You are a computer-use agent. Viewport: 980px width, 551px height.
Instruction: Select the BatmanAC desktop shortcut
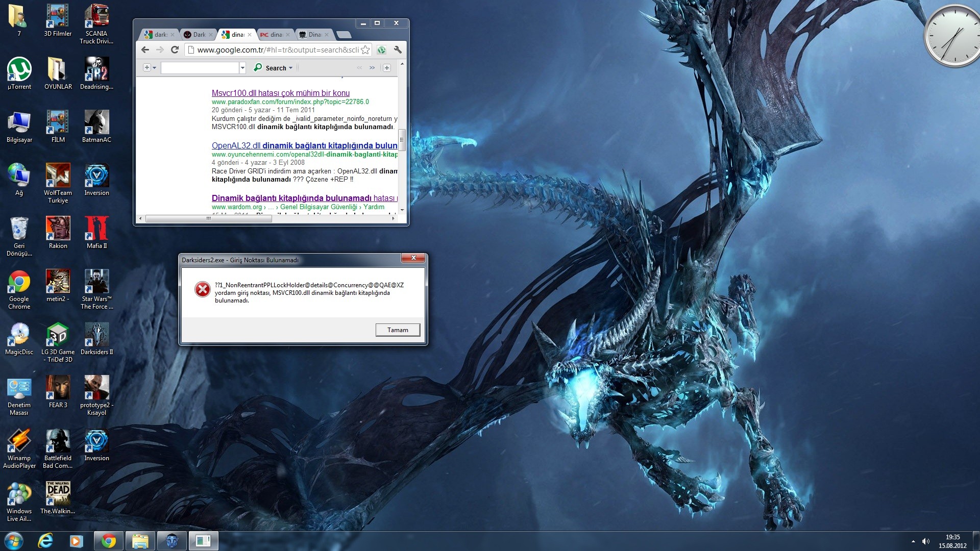[96, 127]
